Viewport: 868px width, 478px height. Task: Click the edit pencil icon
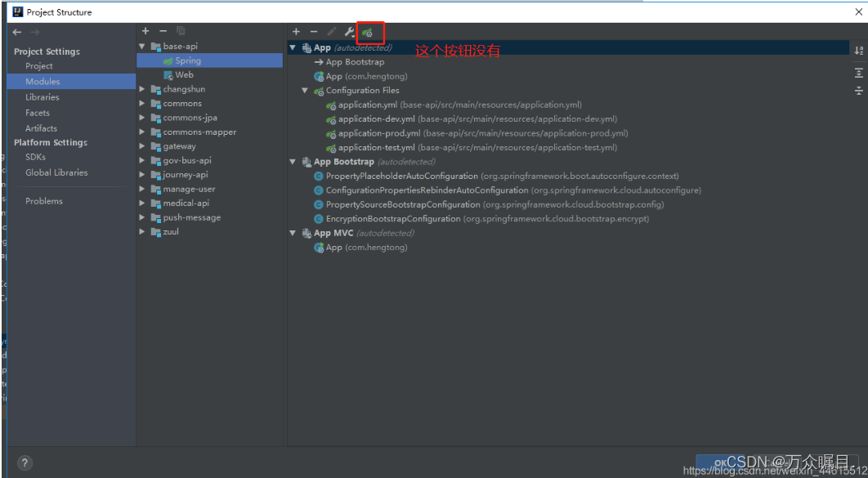(331, 32)
